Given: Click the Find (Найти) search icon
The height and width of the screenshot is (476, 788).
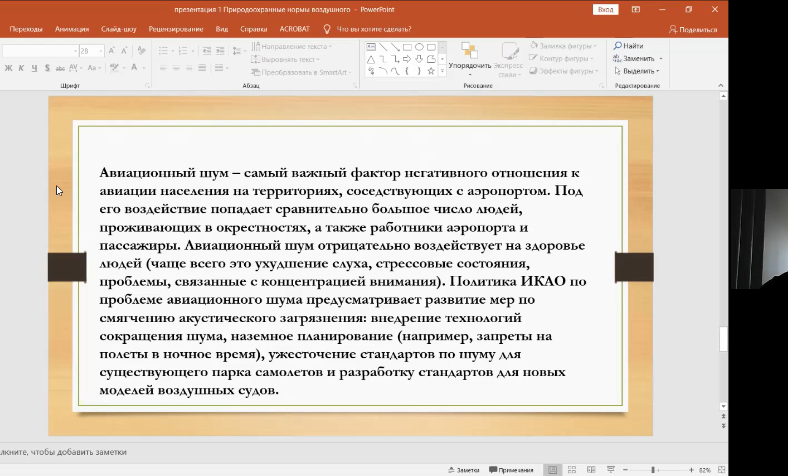Looking at the screenshot, I should tap(617, 46).
